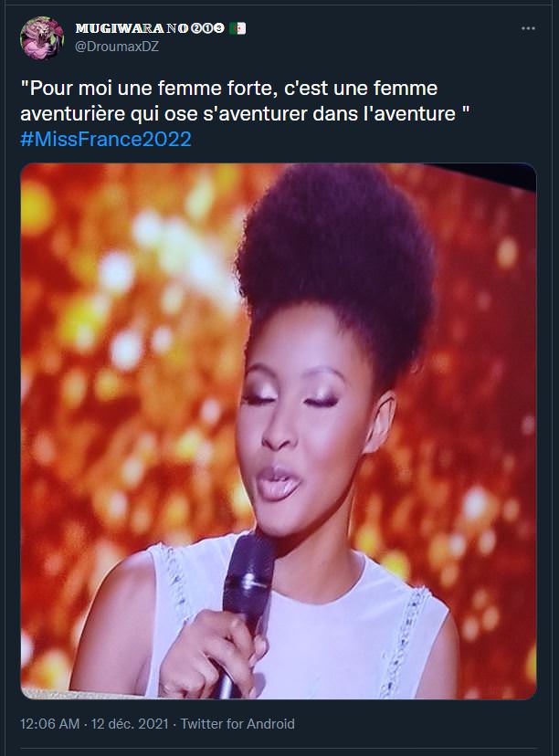Open the MUGIWARA NO display name profile

[132, 28]
